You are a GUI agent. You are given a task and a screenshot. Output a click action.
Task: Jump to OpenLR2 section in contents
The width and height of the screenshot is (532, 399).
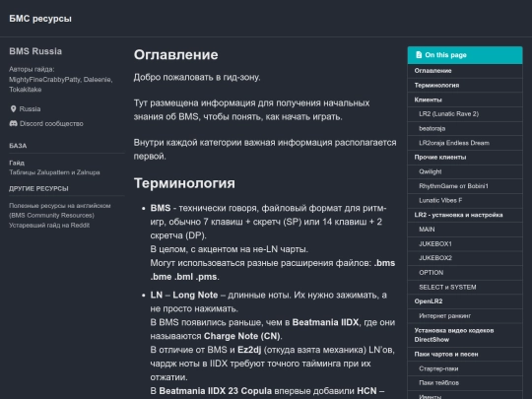465,301
